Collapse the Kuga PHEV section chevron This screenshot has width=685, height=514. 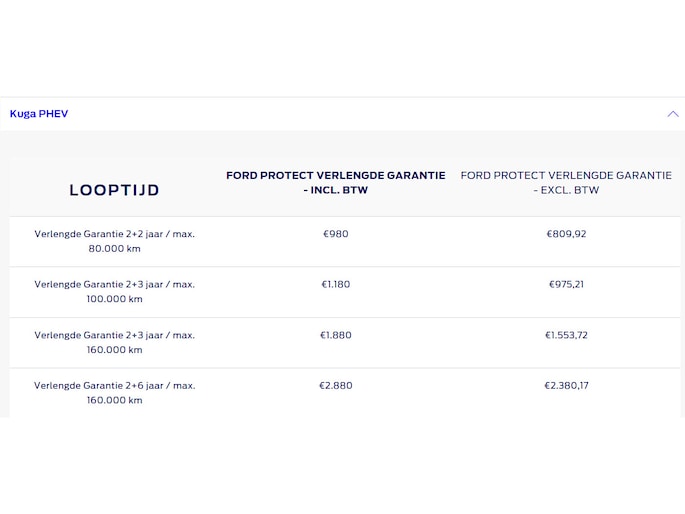click(672, 114)
